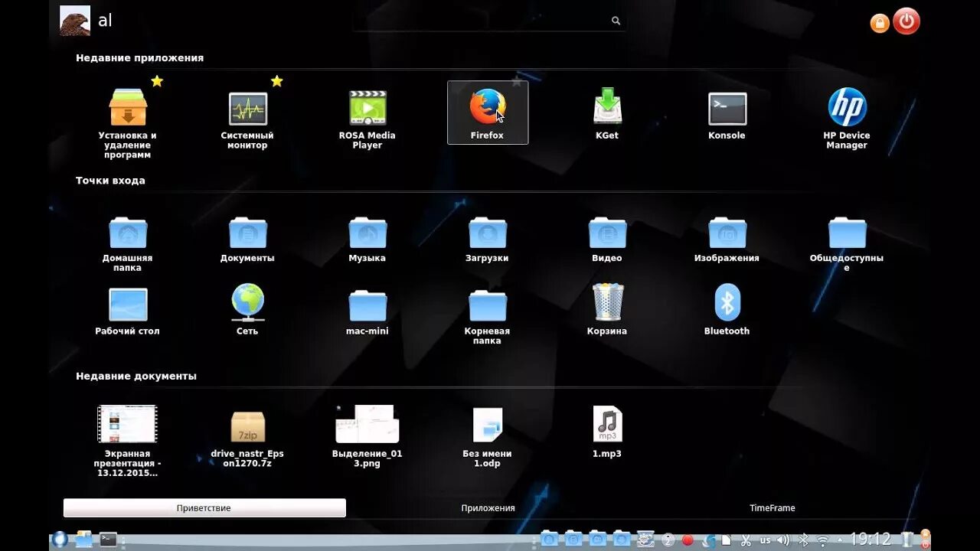Launch Системный монитор
The image size is (980, 551).
click(247, 121)
